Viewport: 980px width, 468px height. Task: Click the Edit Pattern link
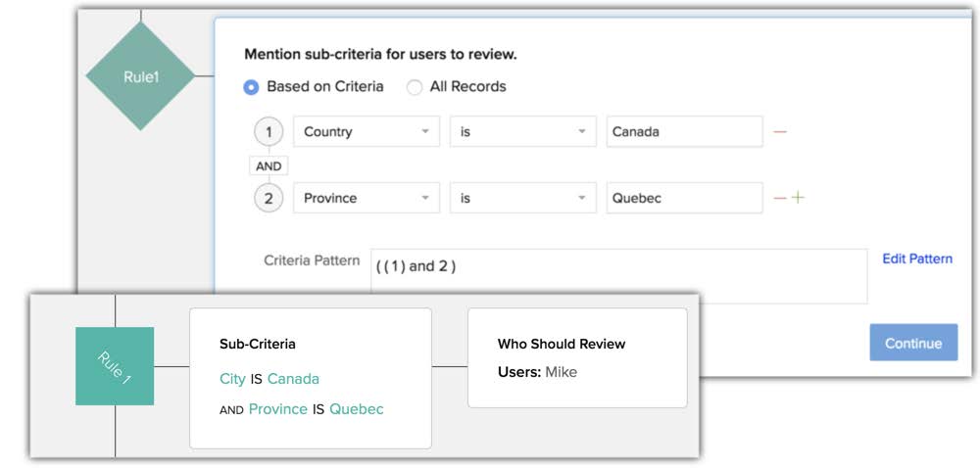[916, 258]
